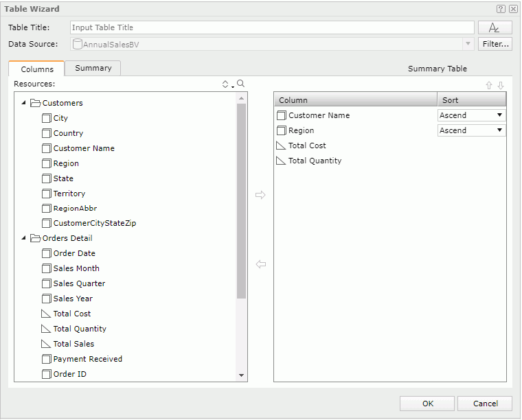Select the Payment Received field

(87, 359)
